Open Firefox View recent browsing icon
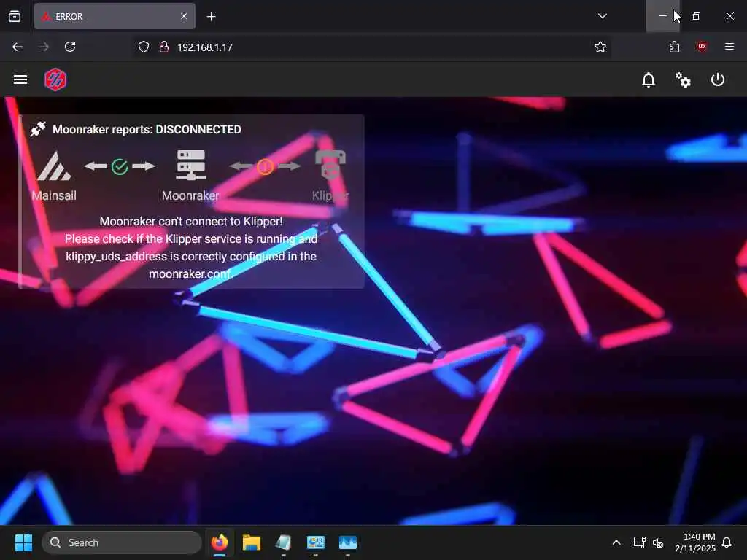 [15, 17]
